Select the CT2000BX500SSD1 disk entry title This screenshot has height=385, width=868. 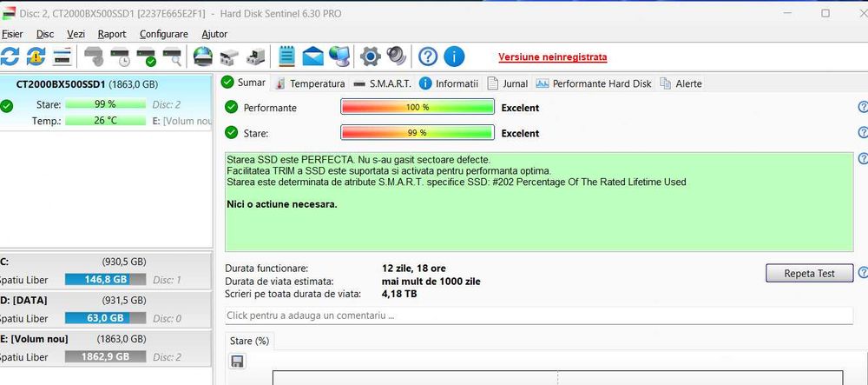61,85
